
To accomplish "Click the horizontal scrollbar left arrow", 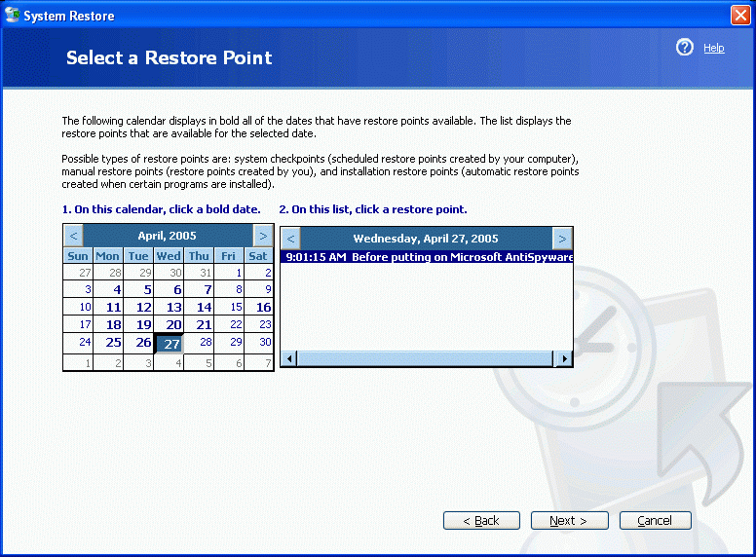I will (289, 358).
